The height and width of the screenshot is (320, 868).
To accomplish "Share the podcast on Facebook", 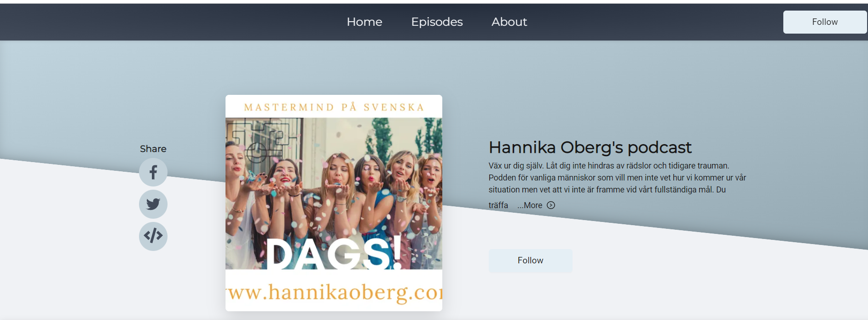I will point(153,172).
